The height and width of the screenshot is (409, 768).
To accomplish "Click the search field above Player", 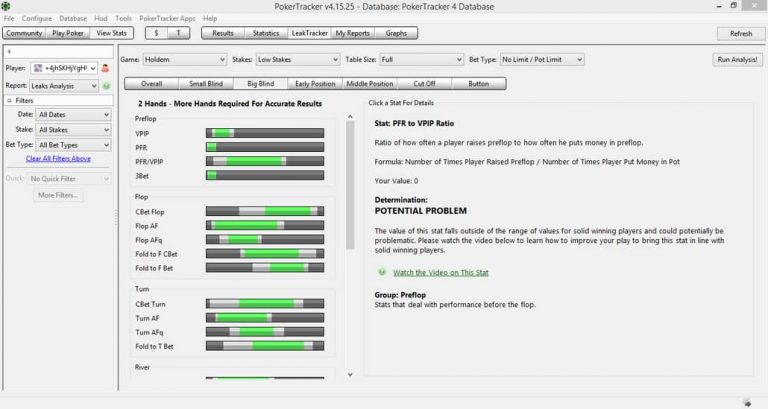I will tap(56, 51).
